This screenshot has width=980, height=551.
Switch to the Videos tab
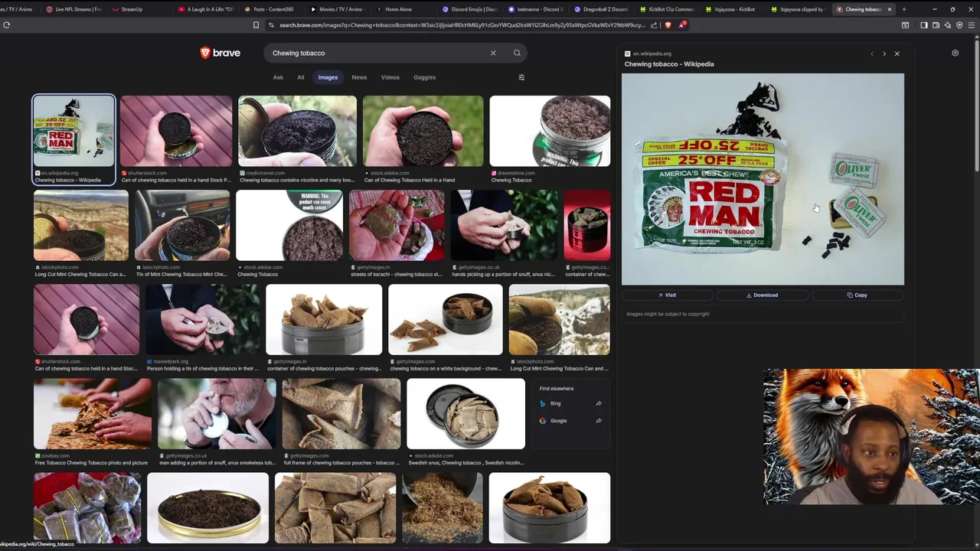390,77
